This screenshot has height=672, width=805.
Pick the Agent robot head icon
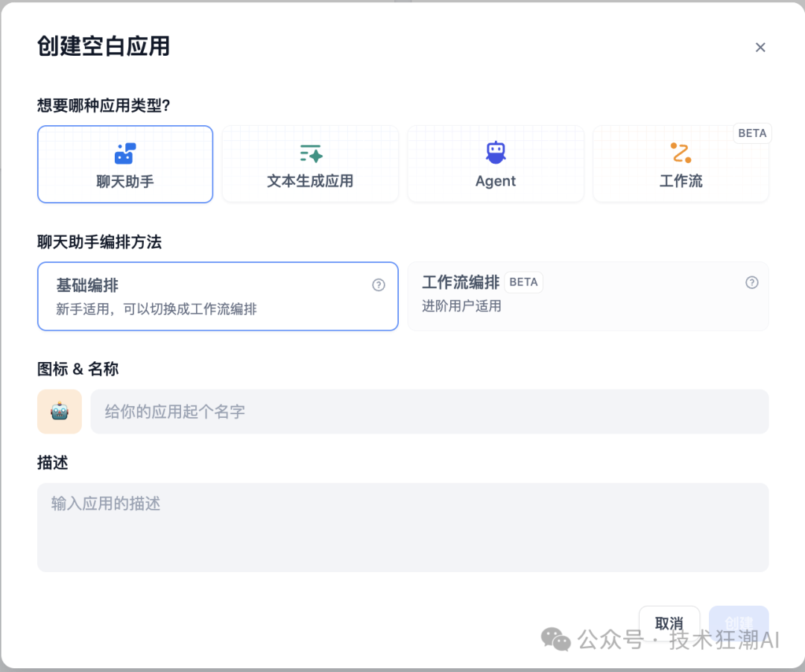(x=496, y=153)
